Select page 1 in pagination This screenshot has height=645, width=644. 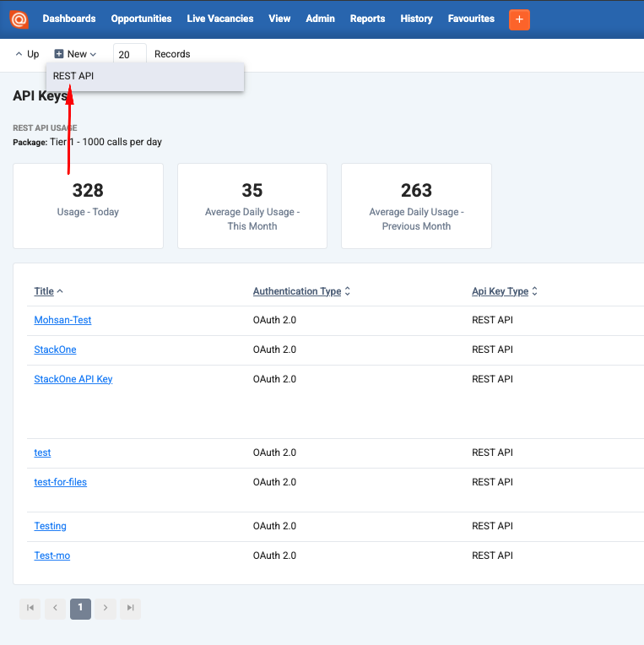click(80, 609)
